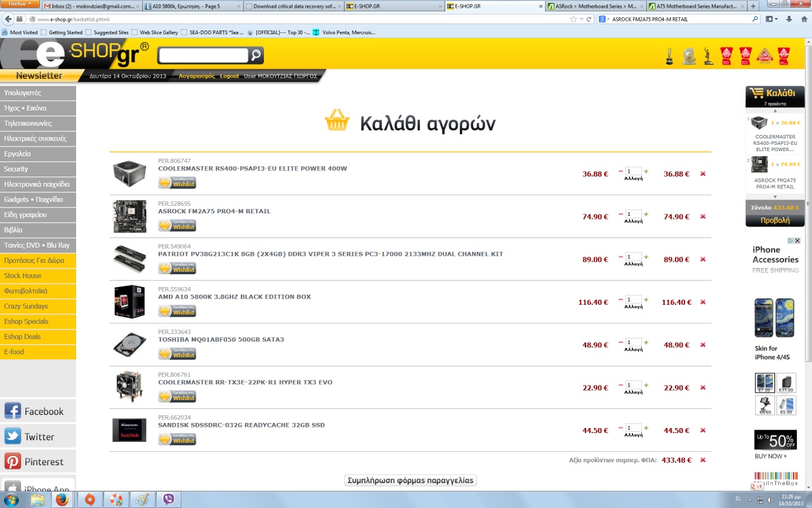Image resolution: width=812 pixels, height=508 pixels.
Task: Open Stock House section
Action: point(38,276)
